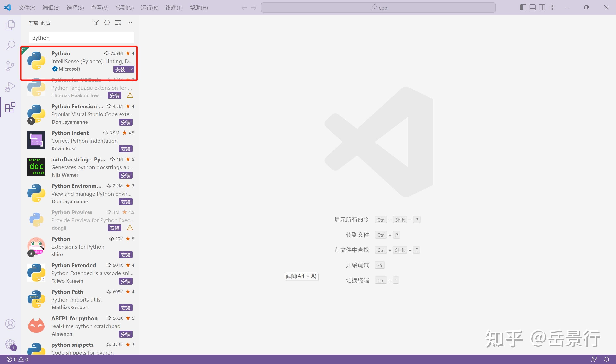The image size is (616, 364).
Task: Open the Accounts icon at bottom left
Action: [x=10, y=324]
